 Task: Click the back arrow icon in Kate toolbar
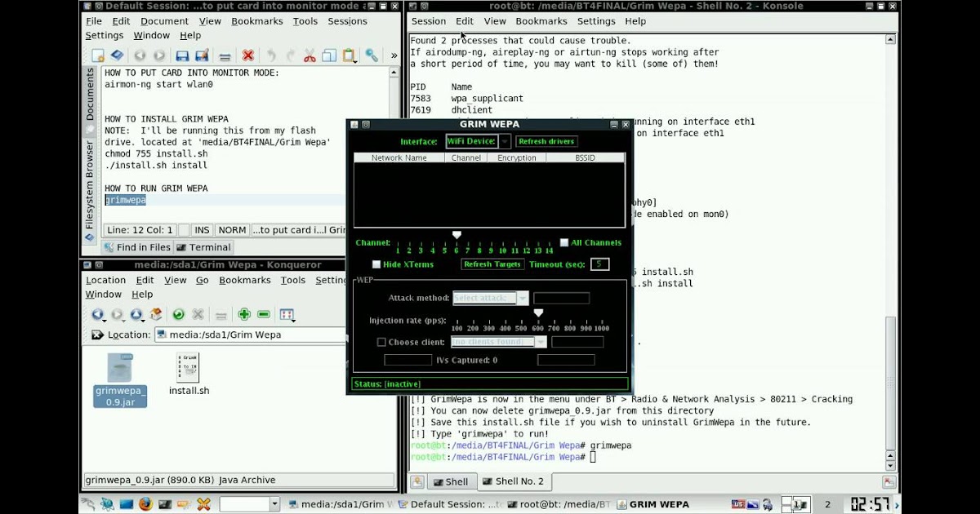[140, 55]
